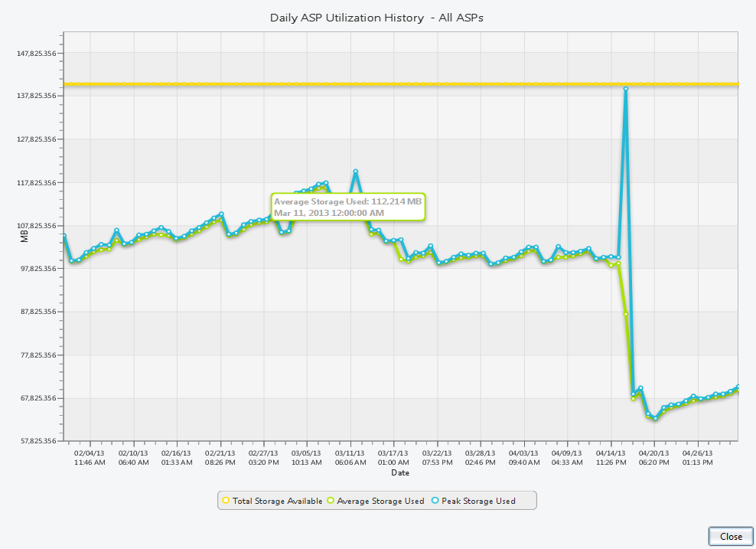Click the 04/20/13 06:20 PM date label

(653, 458)
